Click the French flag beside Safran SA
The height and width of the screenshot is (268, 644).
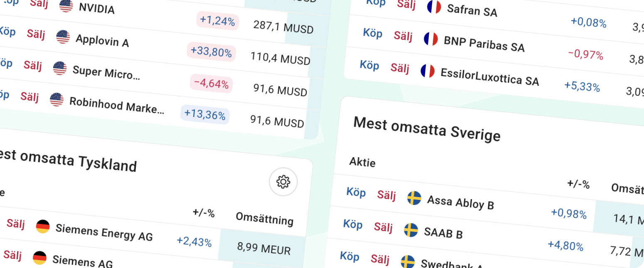tap(434, 7)
